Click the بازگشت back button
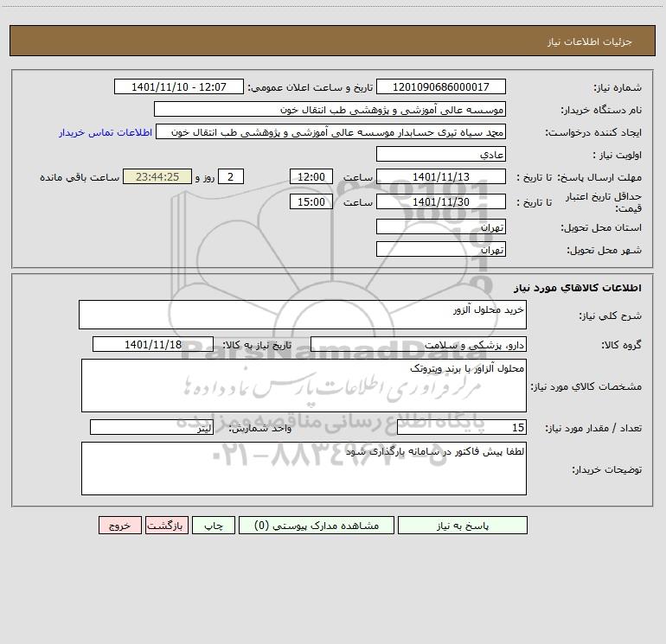 (x=166, y=525)
